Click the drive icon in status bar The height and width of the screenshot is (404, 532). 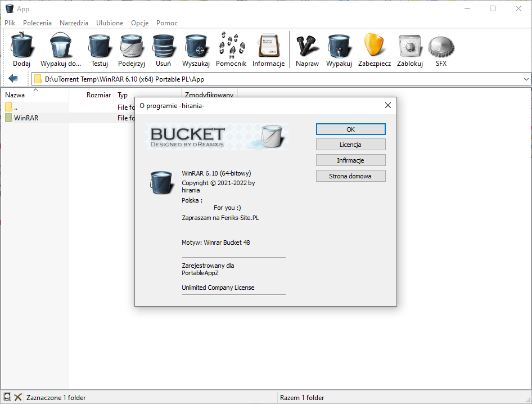(7, 397)
